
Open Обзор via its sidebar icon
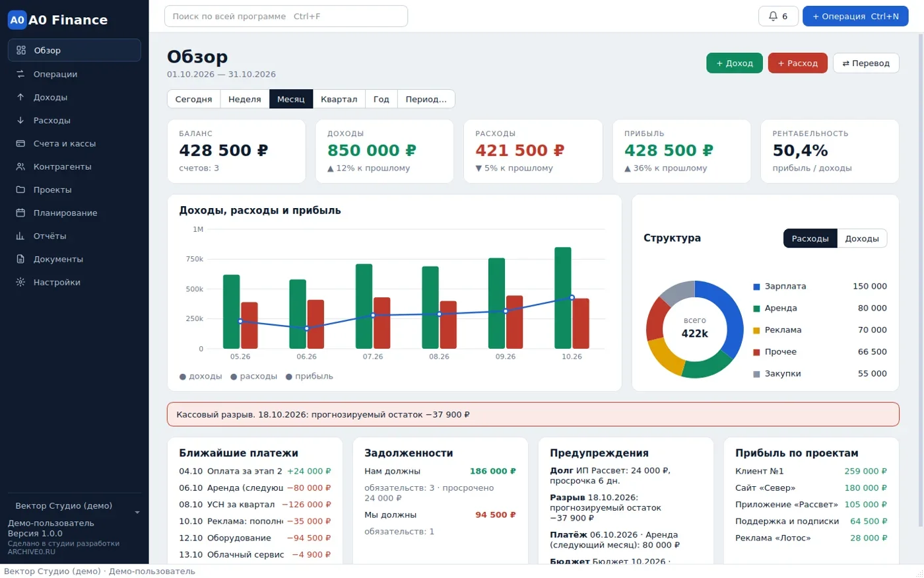point(21,50)
